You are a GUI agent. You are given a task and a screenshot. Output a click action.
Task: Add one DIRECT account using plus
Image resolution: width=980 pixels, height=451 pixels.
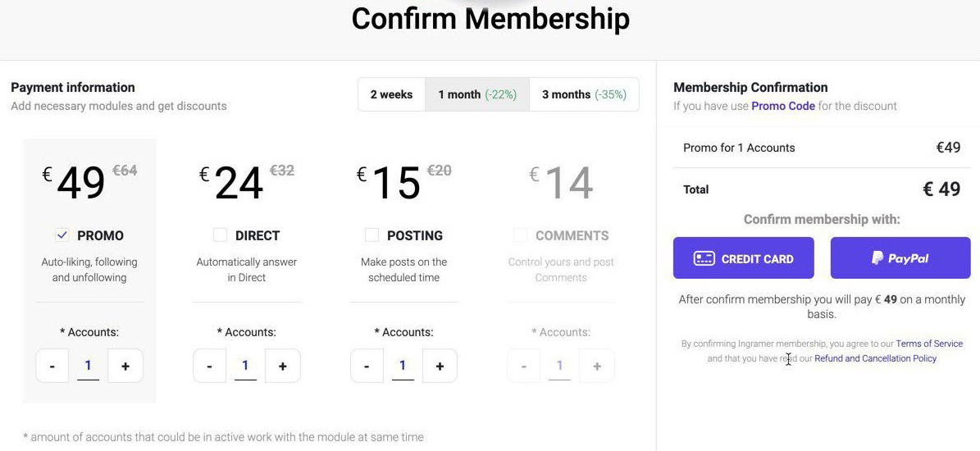coord(282,366)
